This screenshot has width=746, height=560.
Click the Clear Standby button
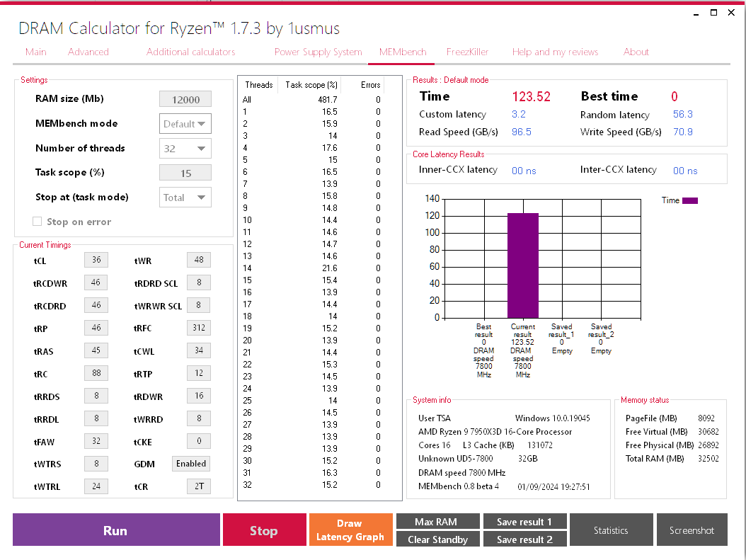click(437, 539)
